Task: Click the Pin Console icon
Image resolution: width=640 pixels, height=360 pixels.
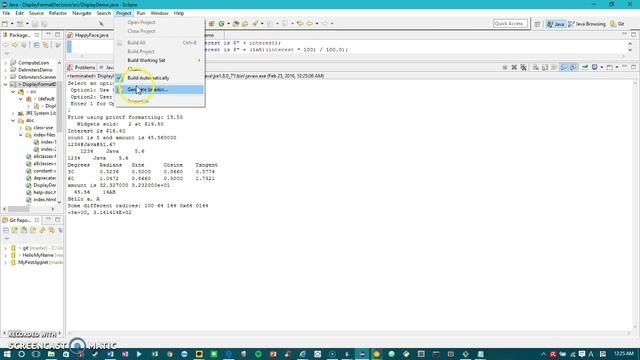Action: (585, 67)
